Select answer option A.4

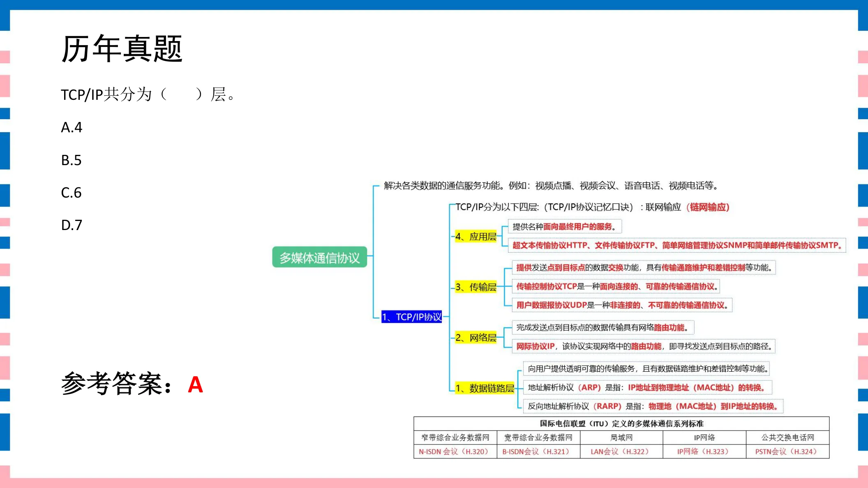(72, 127)
